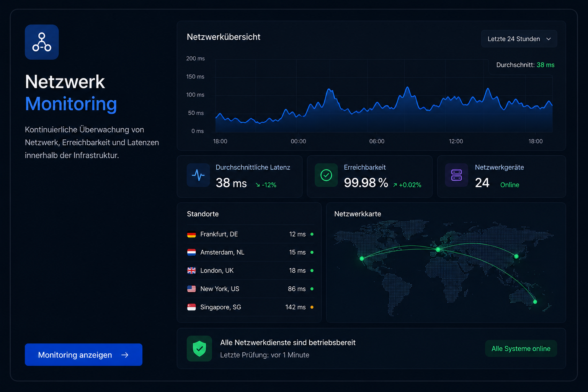The width and height of the screenshot is (588, 392).
Task: Click the Singapore flag icon
Action: 191,307
